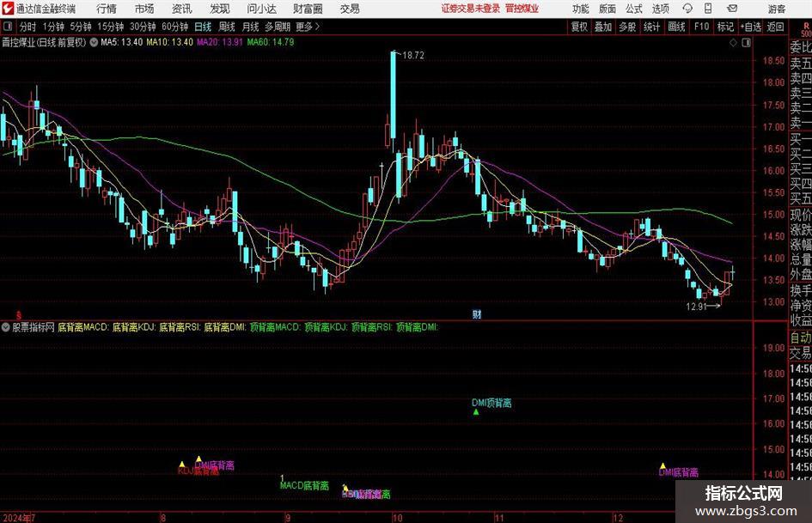This screenshot has width=812, height=523.
Task: Click the MA5: 13.40 indicator label
Action: pos(122,42)
